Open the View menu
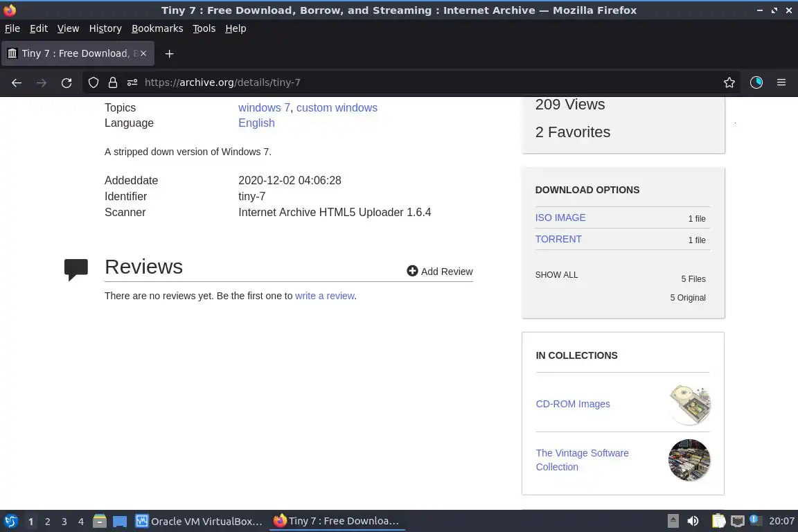 (68, 28)
